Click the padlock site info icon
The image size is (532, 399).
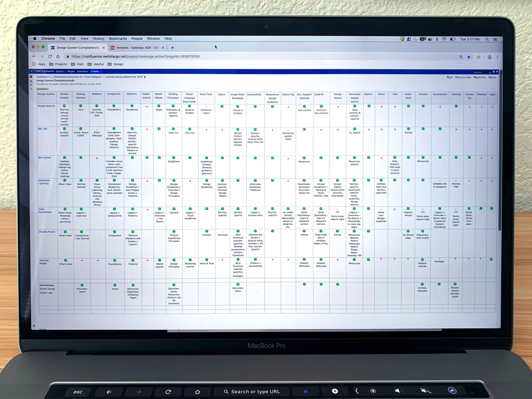[x=68, y=56]
